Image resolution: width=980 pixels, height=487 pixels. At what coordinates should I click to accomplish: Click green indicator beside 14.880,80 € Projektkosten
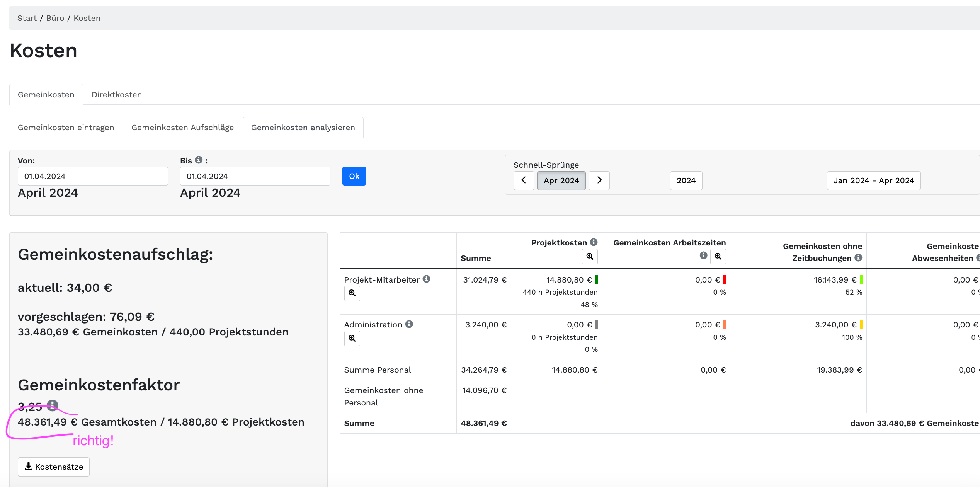point(596,280)
